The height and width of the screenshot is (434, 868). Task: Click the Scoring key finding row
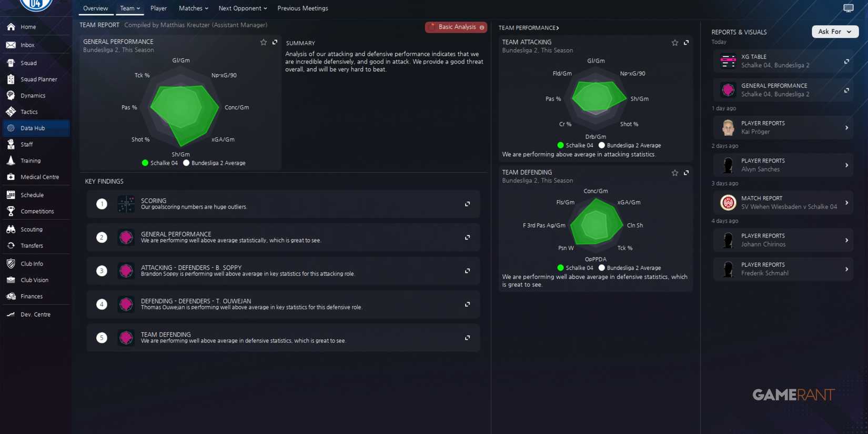283,204
